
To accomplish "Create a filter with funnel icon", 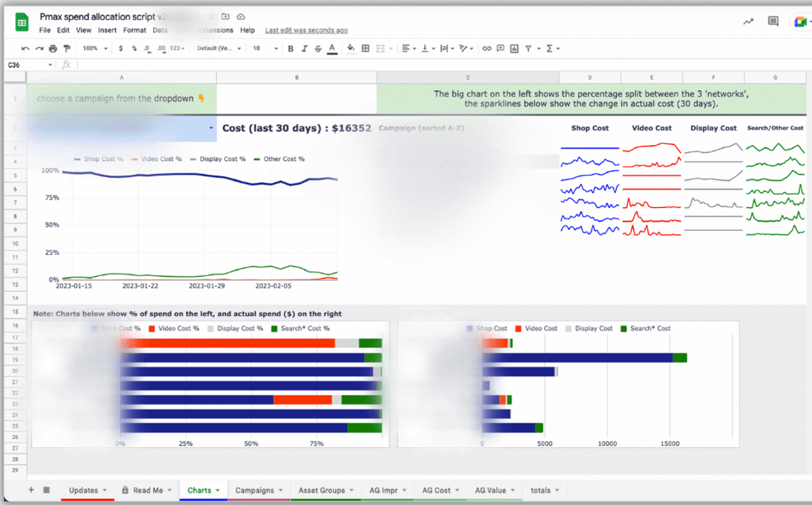I will pos(528,48).
